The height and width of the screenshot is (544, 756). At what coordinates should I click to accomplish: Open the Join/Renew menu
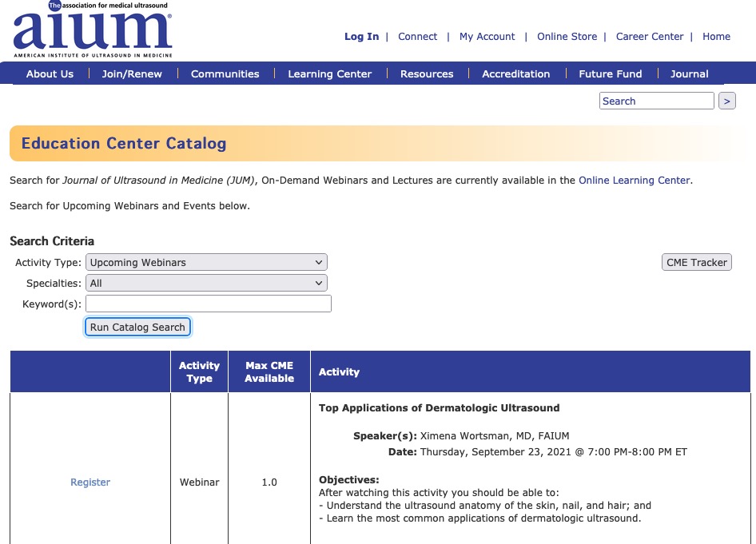132,73
